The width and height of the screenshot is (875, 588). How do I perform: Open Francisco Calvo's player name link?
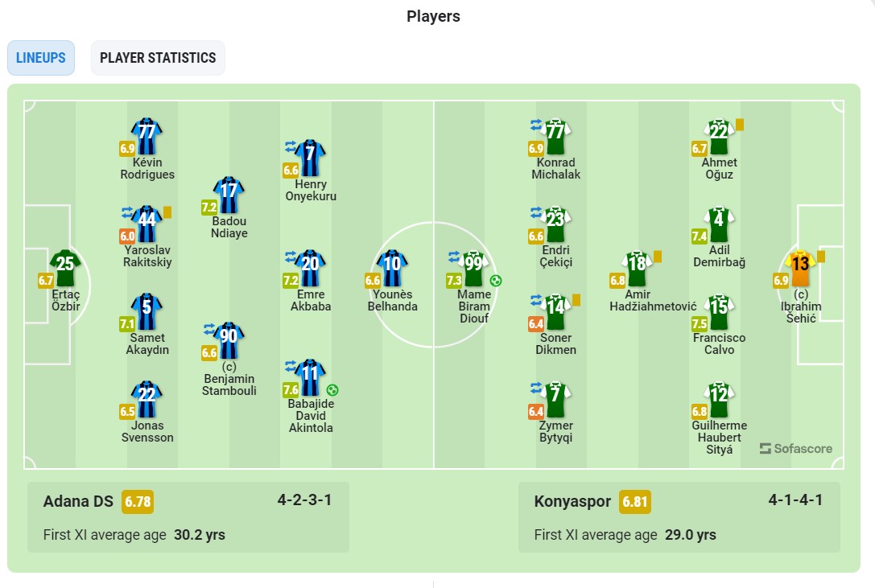pos(720,343)
